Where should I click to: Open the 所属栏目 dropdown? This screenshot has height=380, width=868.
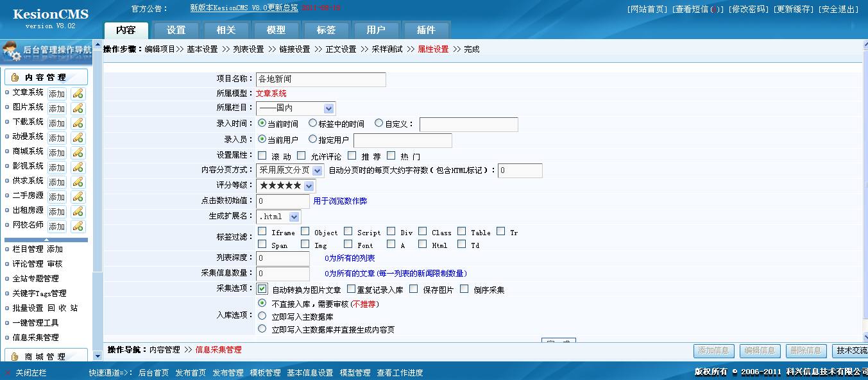pyautogui.click(x=296, y=108)
